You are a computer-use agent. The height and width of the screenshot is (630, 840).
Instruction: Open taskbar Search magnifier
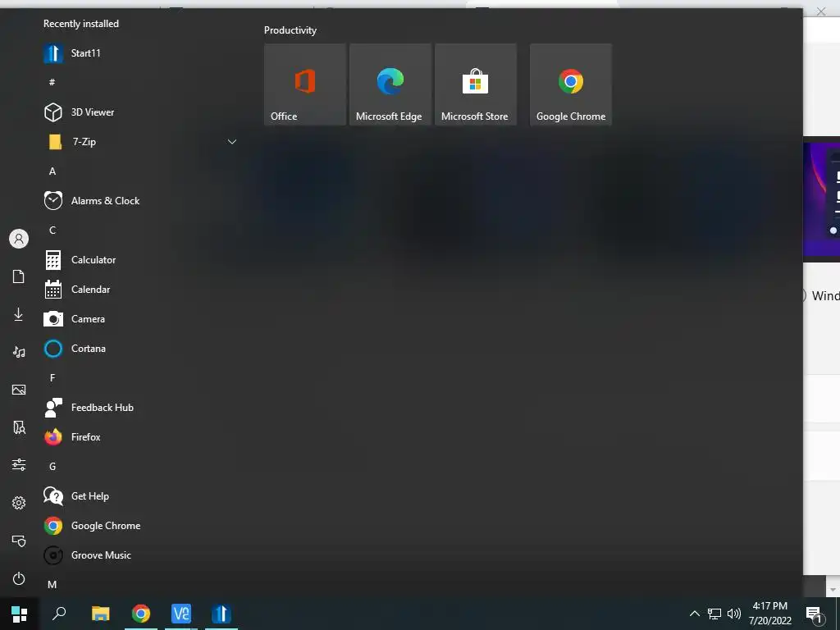[59, 614]
